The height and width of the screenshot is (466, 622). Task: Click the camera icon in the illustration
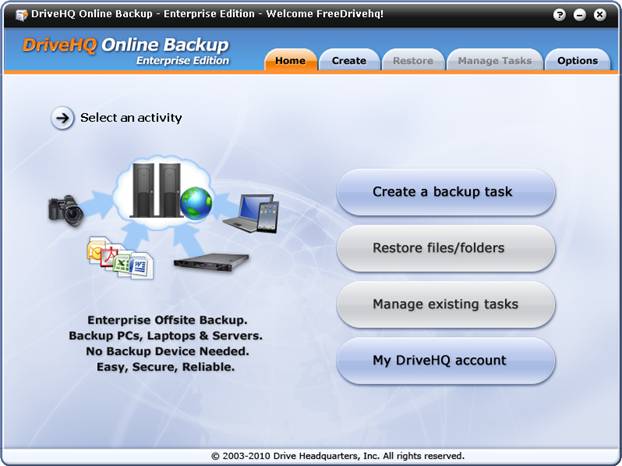65,209
